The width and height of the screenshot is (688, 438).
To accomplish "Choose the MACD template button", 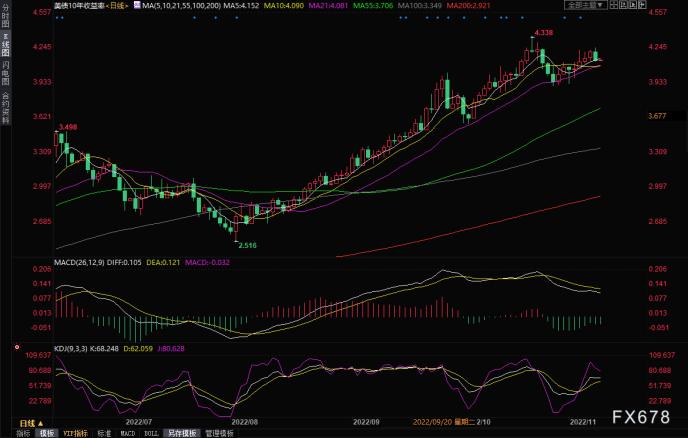I will pyautogui.click(x=128, y=433).
